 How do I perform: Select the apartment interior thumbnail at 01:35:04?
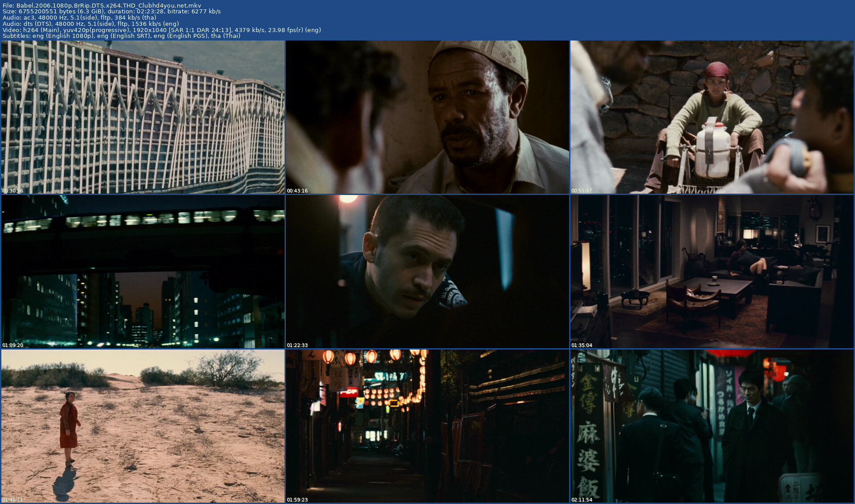click(712, 272)
